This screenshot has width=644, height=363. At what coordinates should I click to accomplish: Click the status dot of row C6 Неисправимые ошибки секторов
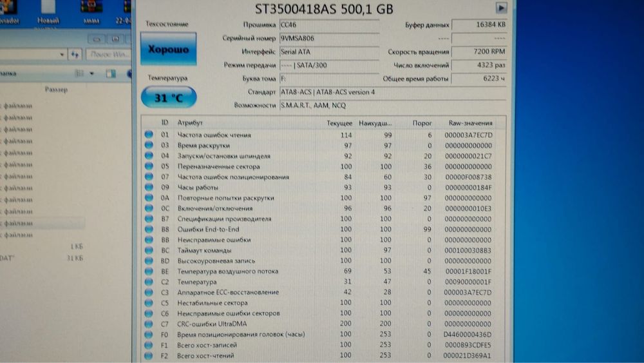[x=149, y=313]
